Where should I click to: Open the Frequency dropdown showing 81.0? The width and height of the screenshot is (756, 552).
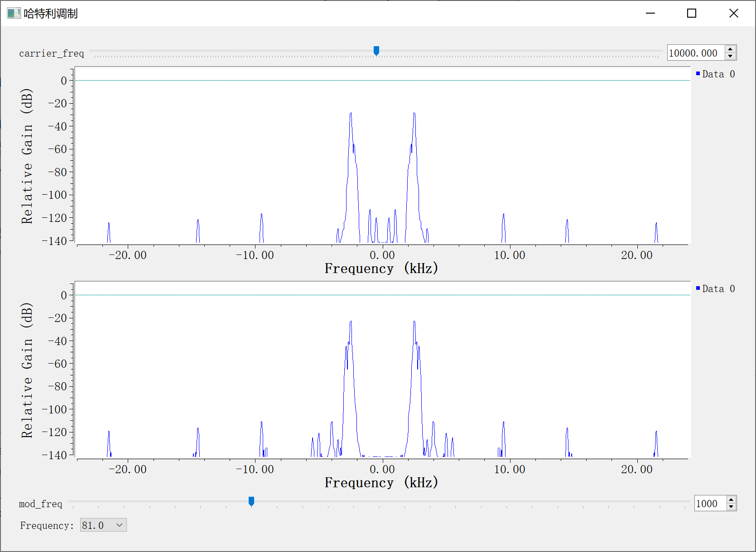pos(103,525)
